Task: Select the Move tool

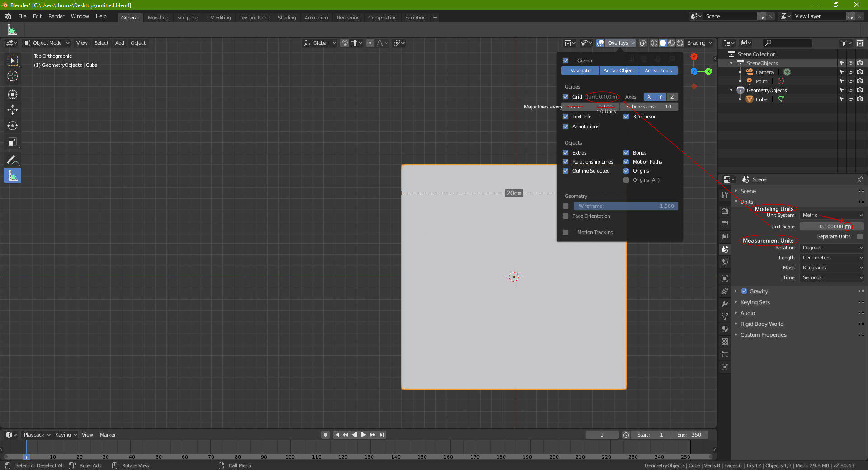Action: [13, 110]
